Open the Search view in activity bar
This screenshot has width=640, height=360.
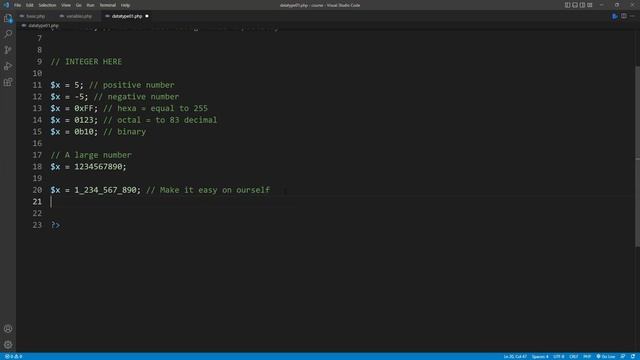pyautogui.click(x=8, y=34)
